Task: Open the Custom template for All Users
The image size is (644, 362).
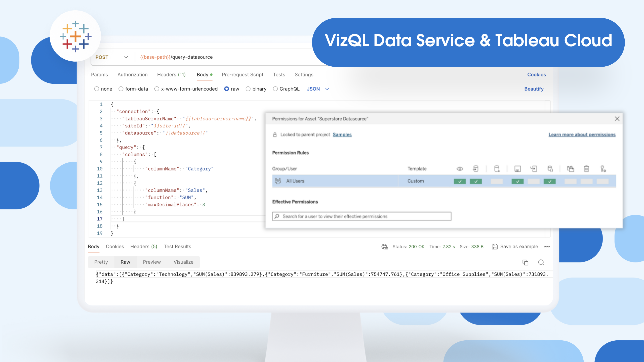Action: tap(416, 181)
